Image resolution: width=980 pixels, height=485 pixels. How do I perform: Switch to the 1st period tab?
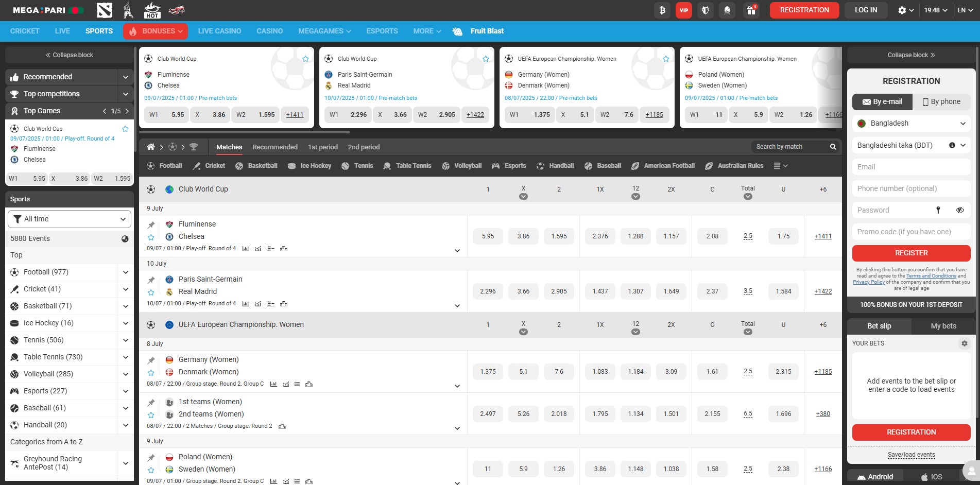click(x=322, y=147)
